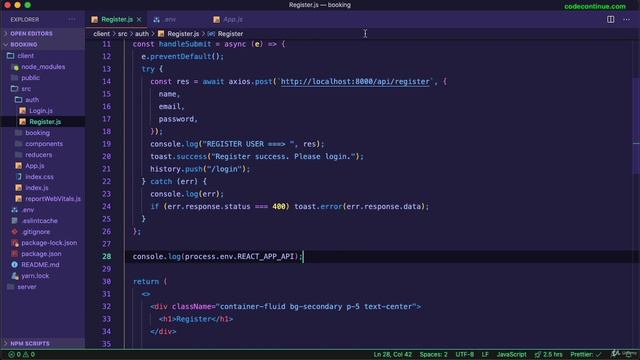Click console.log(process.env.REACT_APP_API) line
Image resolution: width=640 pixels, height=360 pixels.
218,256
